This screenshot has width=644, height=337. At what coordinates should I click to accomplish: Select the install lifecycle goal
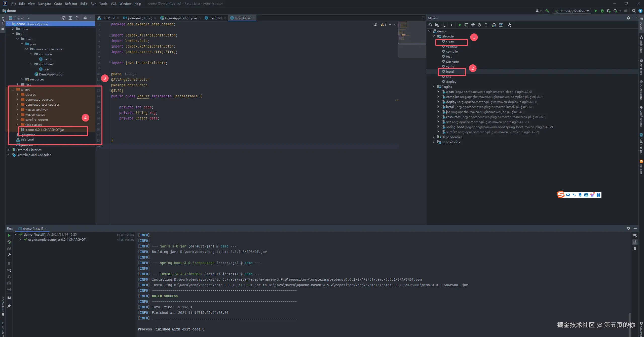coord(450,72)
